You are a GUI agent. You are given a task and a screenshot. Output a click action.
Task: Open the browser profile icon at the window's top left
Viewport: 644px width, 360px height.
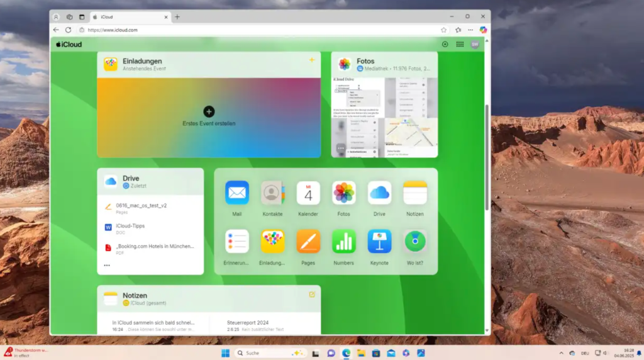[56, 17]
